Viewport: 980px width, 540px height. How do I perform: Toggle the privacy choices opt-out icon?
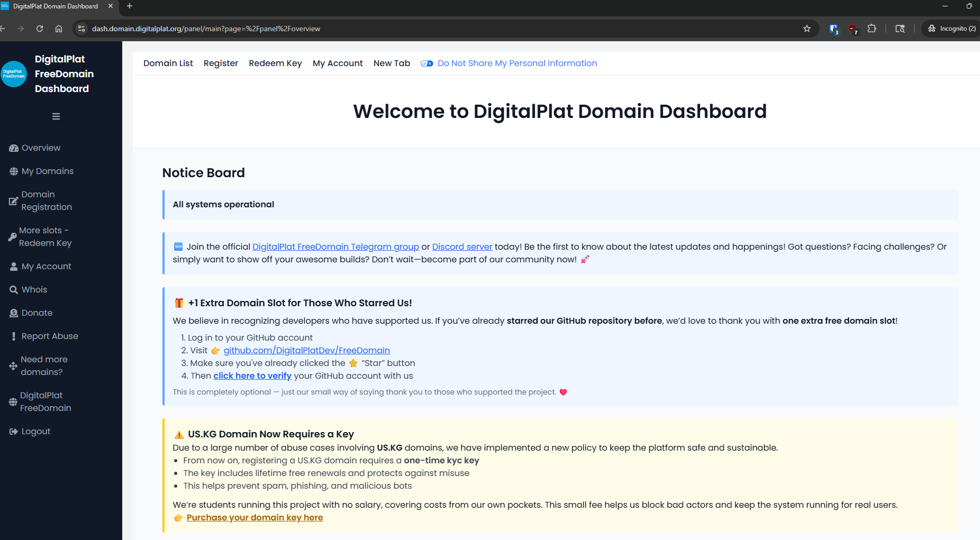pyautogui.click(x=427, y=63)
